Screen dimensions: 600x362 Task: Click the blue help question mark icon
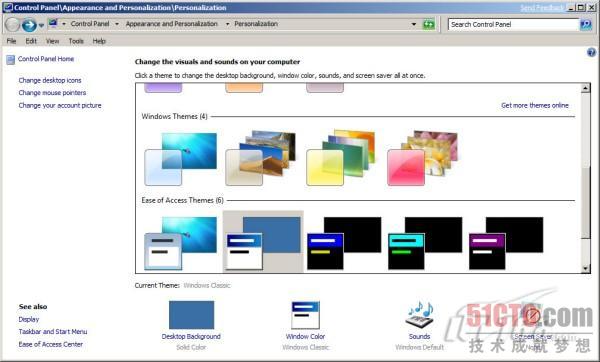591,52
